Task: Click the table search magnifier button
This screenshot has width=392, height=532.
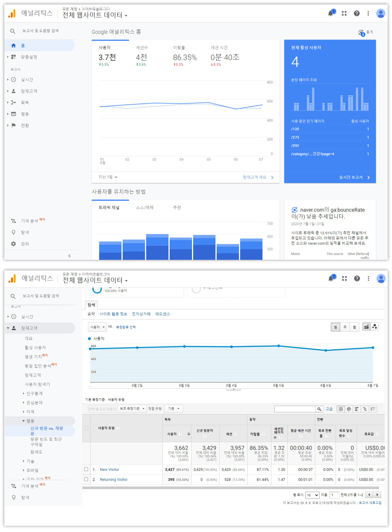Action: tap(319, 409)
